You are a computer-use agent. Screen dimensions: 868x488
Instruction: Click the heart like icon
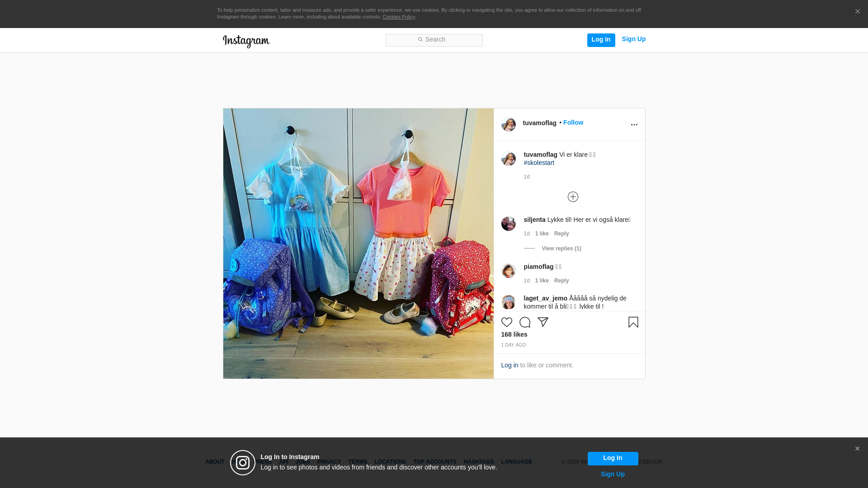pyautogui.click(x=506, y=322)
